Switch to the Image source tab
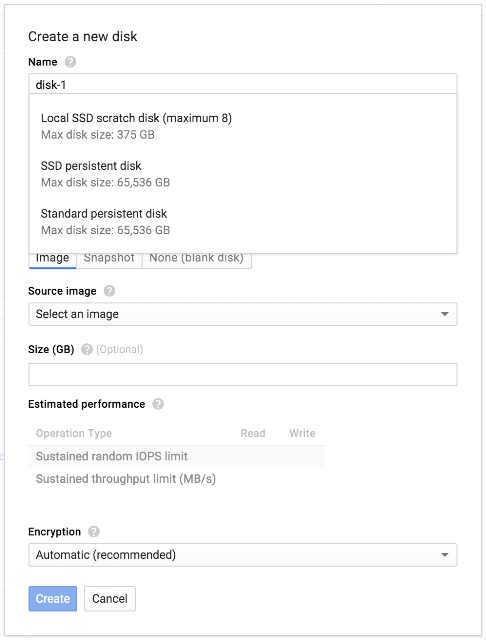The width and height of the screenshot is (486, 640). coord(53,259)
